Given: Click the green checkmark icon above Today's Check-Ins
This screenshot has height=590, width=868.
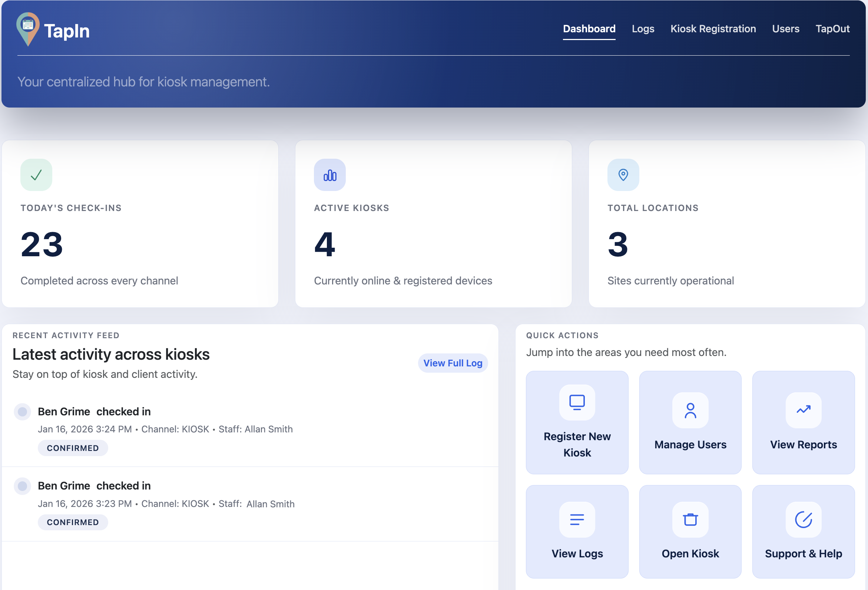Looking at the screenshot, I should coord(36,175).
